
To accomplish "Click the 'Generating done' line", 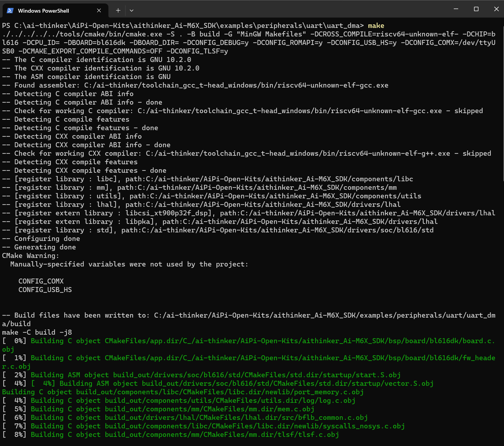I will (x=39, y=247).
